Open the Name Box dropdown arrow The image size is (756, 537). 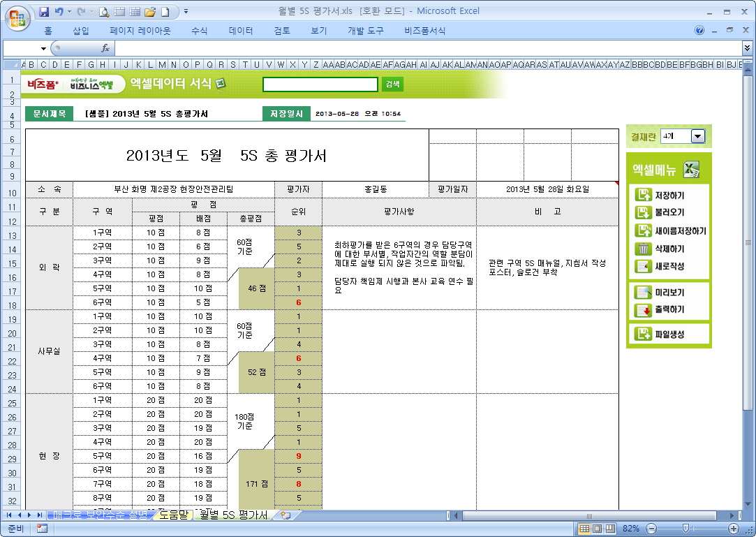[43, 48]
